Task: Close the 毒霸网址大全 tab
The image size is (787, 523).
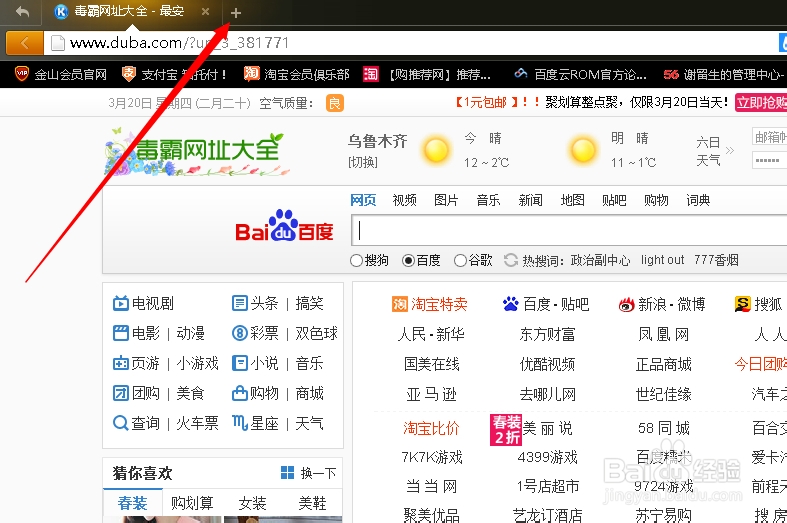Action: 205,12
